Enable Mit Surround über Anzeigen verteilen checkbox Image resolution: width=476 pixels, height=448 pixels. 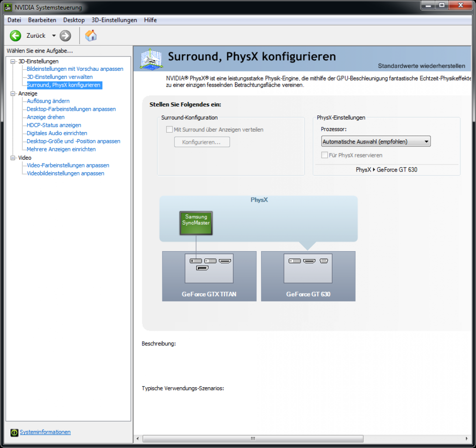[169, 129]
